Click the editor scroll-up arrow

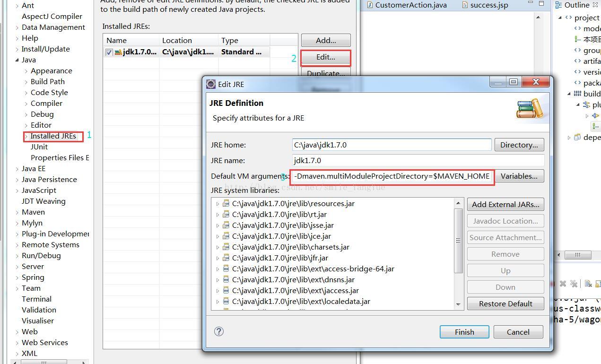538,17
